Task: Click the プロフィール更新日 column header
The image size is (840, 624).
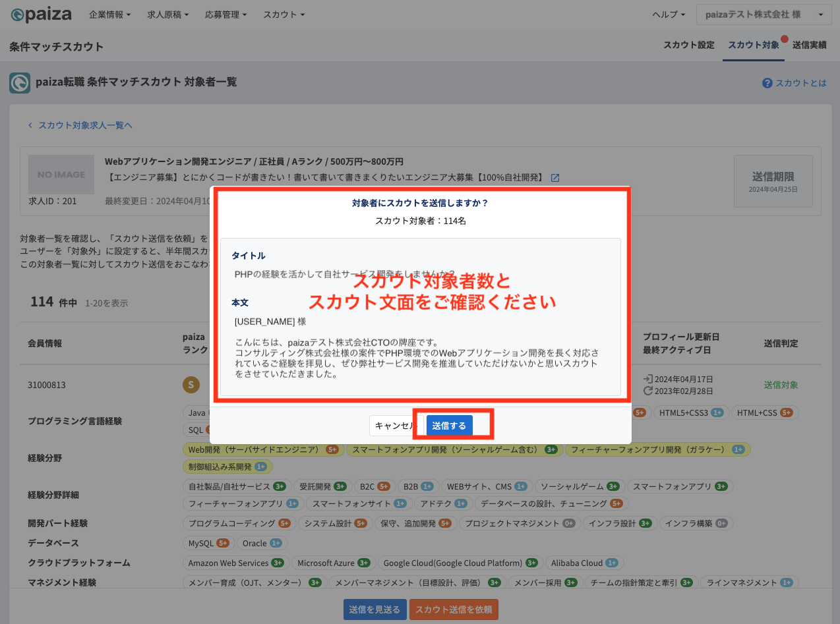Action: pyautogui.click(x=680, y=337)
